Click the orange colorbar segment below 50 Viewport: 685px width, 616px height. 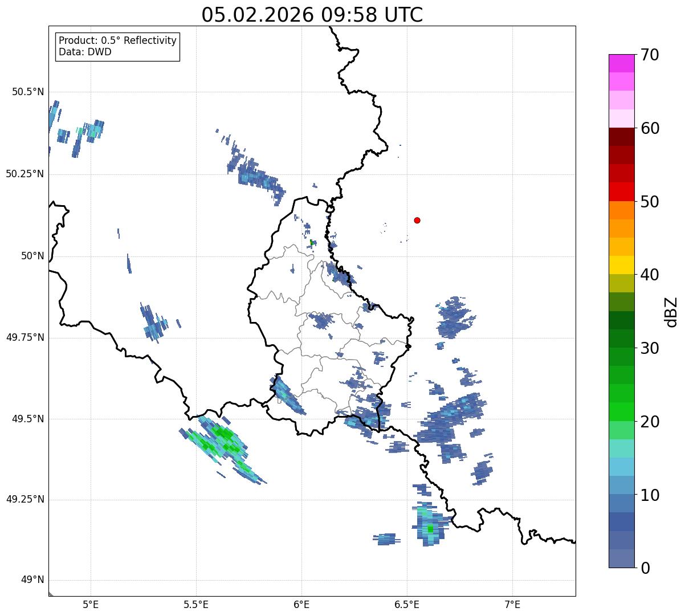(621, 210)
